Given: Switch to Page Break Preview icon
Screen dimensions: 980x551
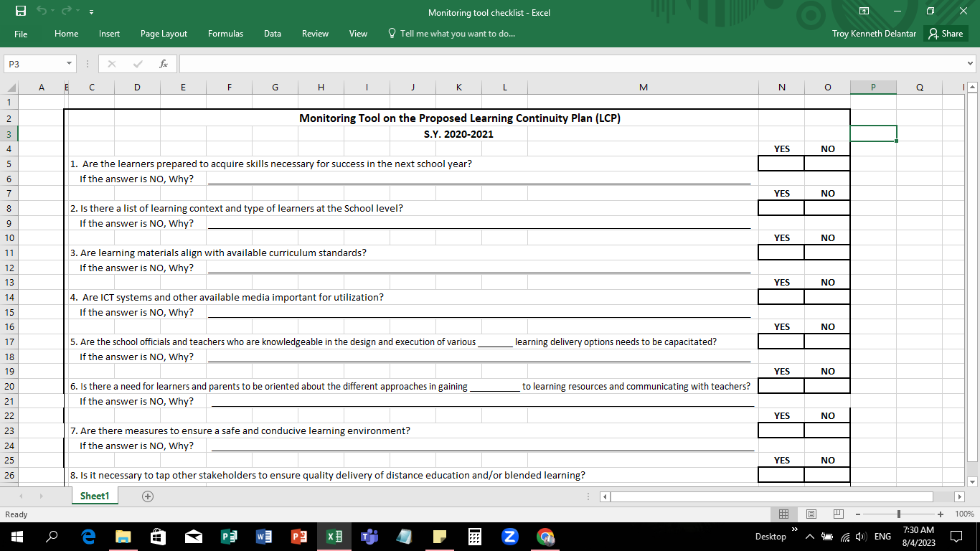Looking at the screenshot, I should [x=838, y=514].
